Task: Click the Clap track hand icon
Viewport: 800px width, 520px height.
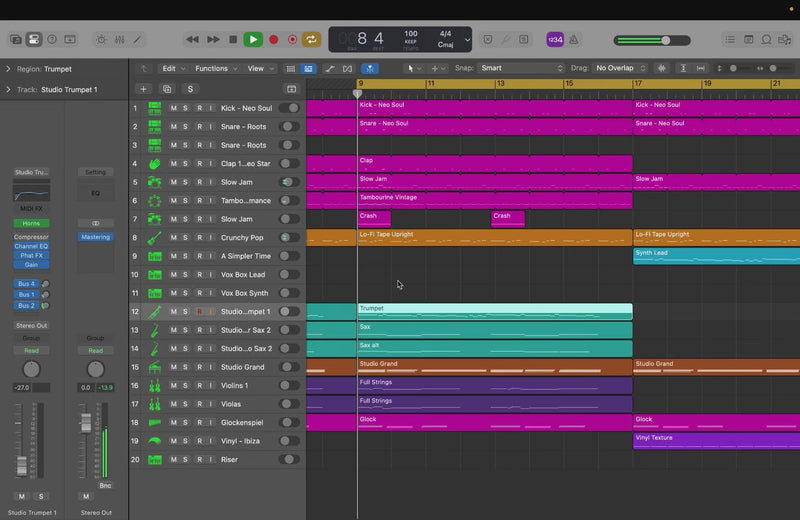Action: coord(155,164)
